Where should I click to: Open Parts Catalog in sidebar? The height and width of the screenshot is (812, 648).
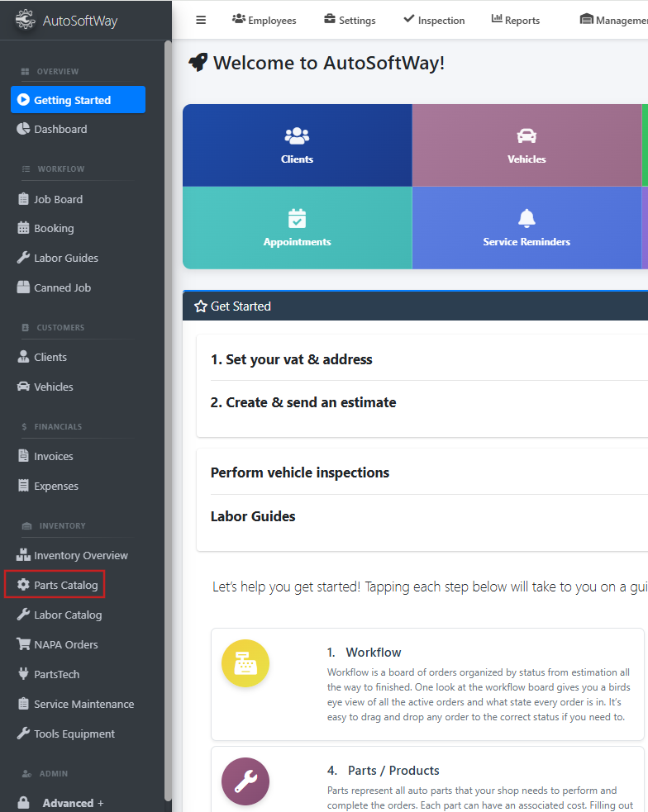tap(65, 585)
